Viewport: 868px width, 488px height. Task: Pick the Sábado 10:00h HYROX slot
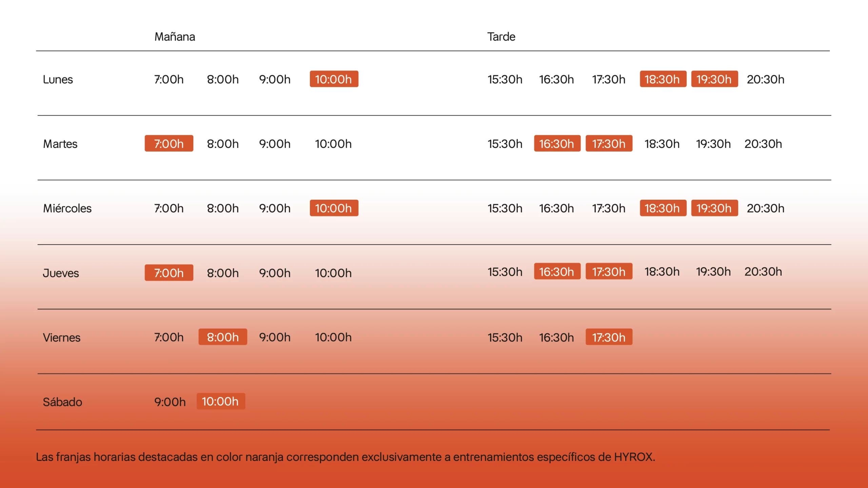[x=220, y=401]
